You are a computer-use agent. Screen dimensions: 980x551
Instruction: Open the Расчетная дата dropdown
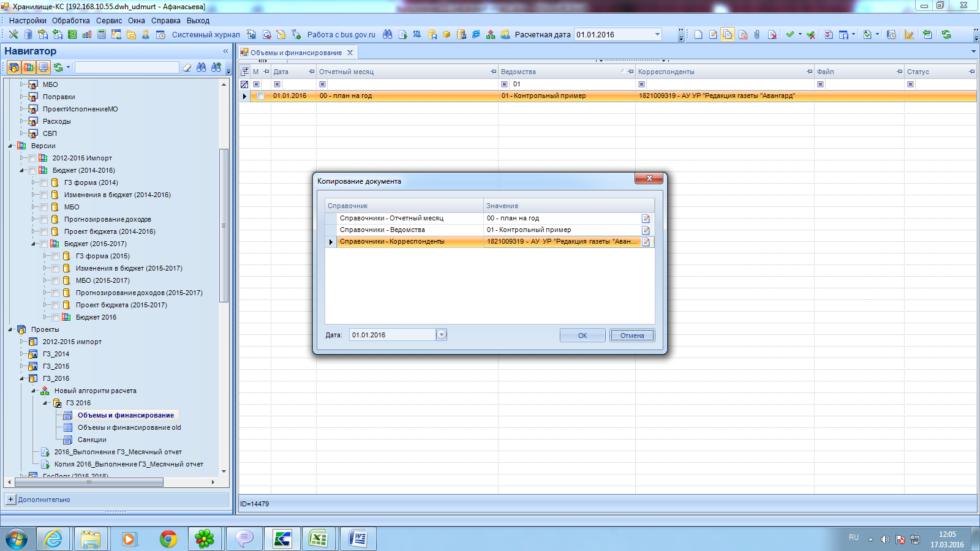[x=657, y=35]
